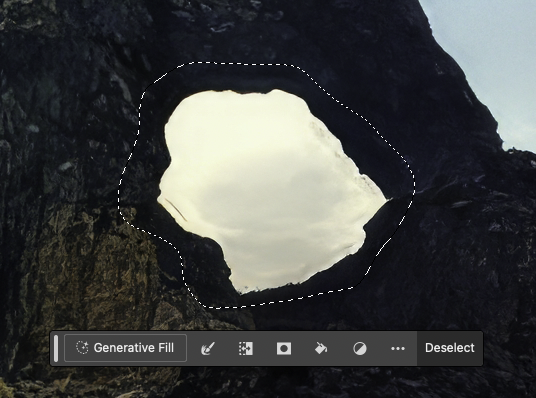Viewport: 536px width, 398px height.
Task: Click the Fill selection paint bucket icon
Action: (321, 348)
